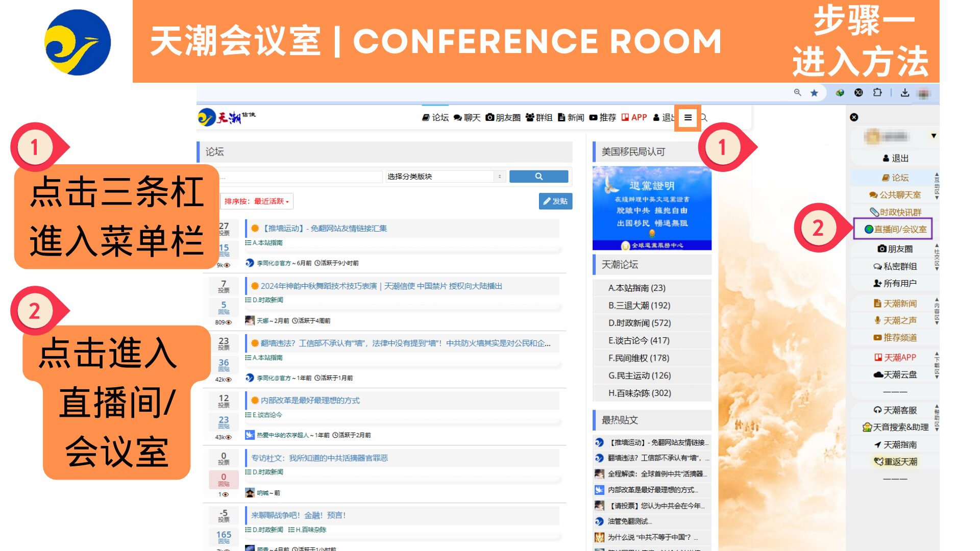Close the side menu with X icon
The width and height of the screenshot is (980, 551).
click(x=854, y=117)
